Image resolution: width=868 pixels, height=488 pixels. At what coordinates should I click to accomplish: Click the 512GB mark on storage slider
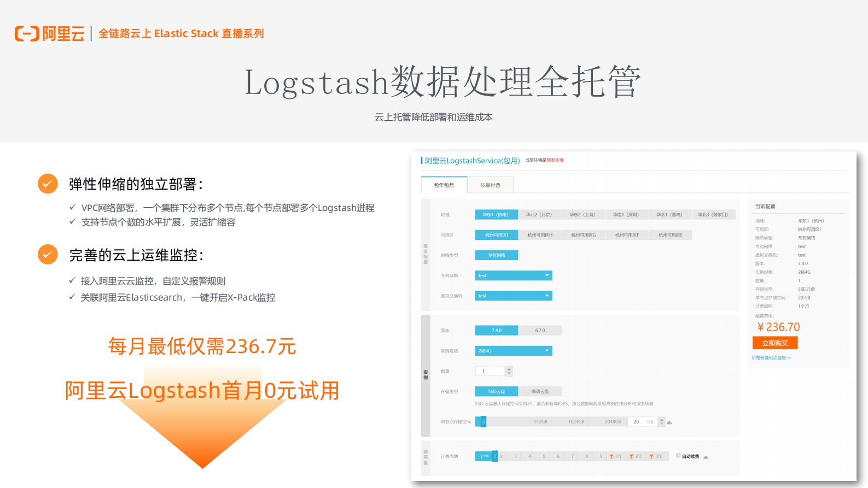(x=540, y=422)
